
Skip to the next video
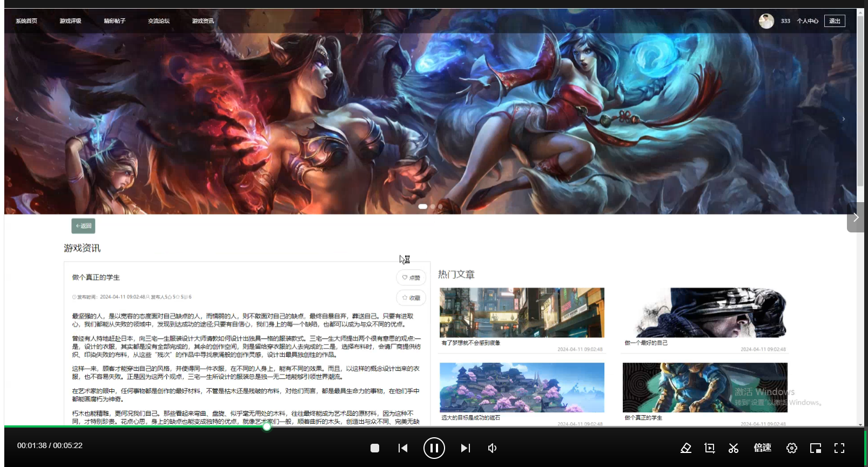[x=466, y=448]
